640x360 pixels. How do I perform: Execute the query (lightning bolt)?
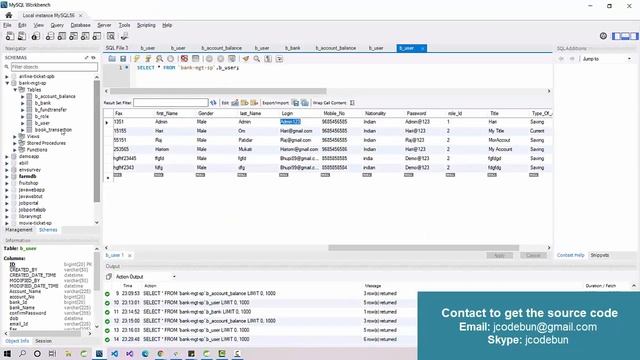(137, 59)
